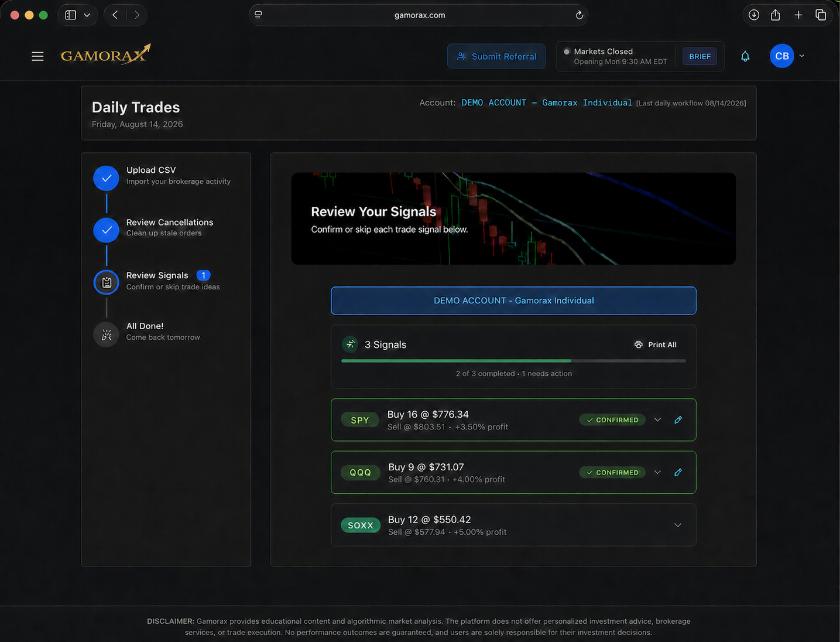
Task: Select the All Done celebration step icon
Action: (107, 335)
